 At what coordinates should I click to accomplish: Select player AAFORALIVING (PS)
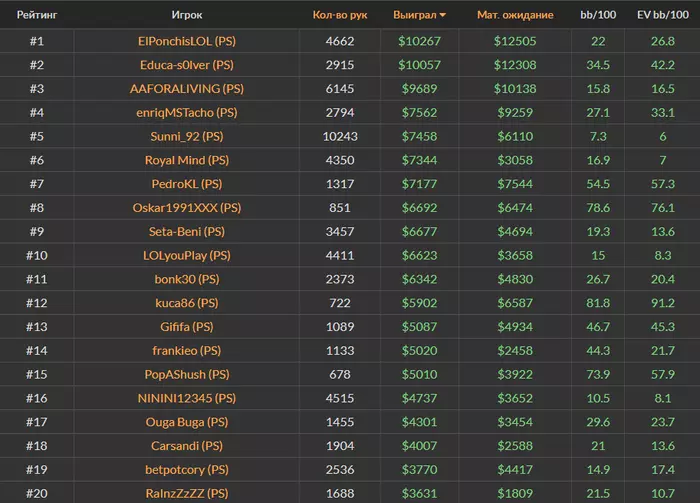186,89
